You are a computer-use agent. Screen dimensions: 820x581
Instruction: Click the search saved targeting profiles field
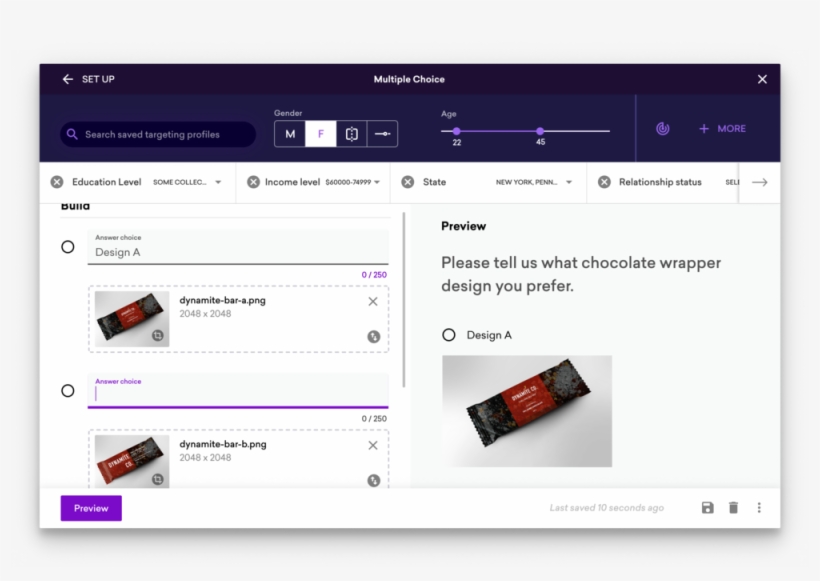(157, 134)
